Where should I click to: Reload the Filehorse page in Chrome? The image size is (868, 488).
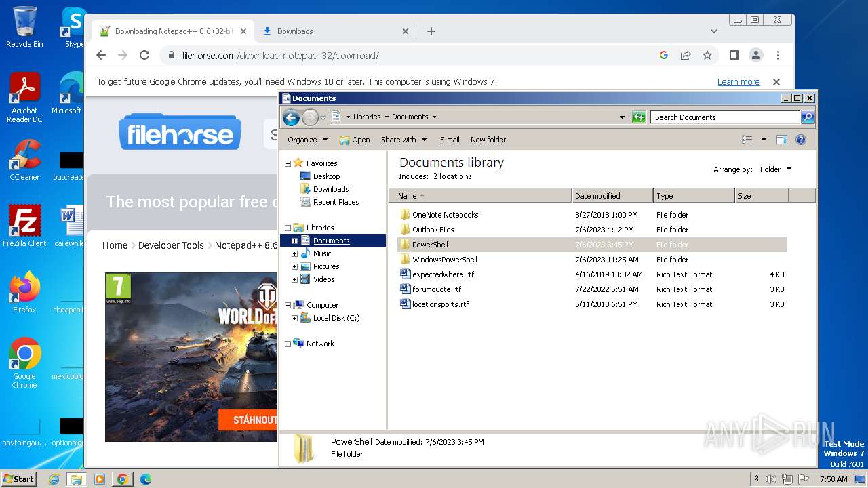(x=144, y=55)
